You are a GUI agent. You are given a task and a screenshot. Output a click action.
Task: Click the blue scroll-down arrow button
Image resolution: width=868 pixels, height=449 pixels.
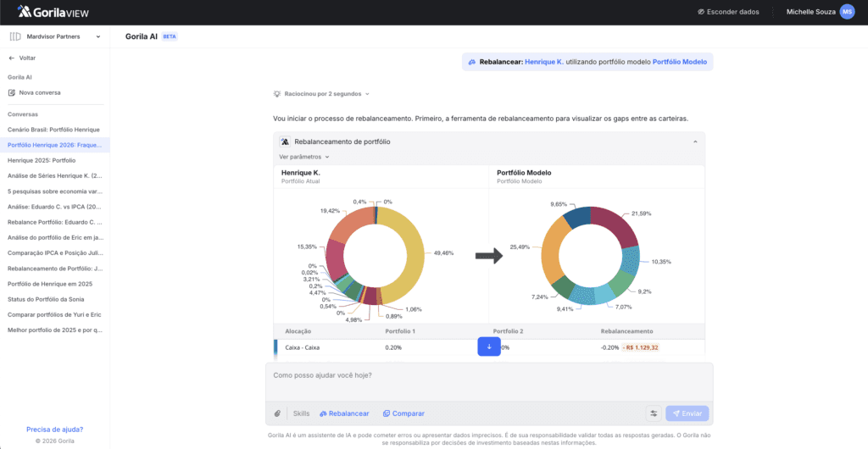489,346
